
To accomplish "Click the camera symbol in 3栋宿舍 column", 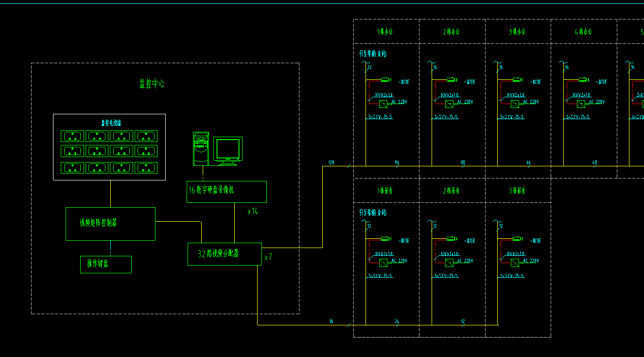I will coord(518,238).
